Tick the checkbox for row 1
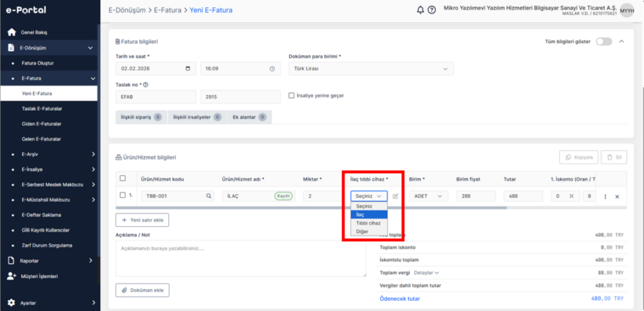 123,195
